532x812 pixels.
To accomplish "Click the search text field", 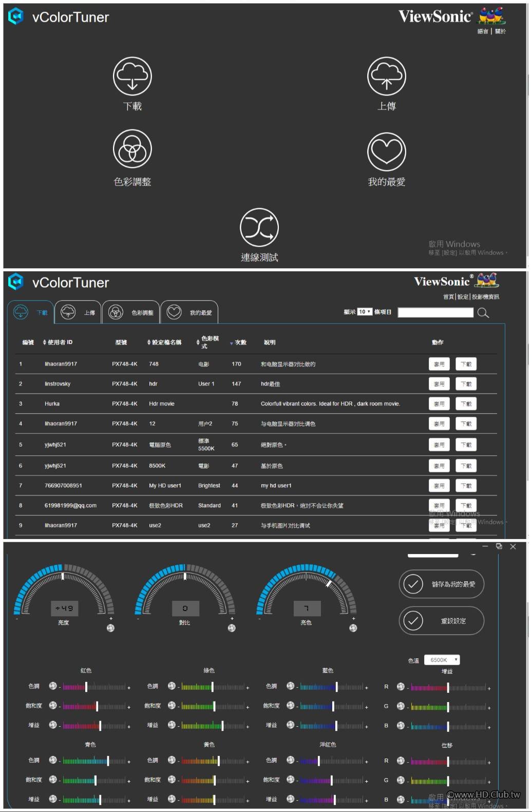I will point(435,312).
